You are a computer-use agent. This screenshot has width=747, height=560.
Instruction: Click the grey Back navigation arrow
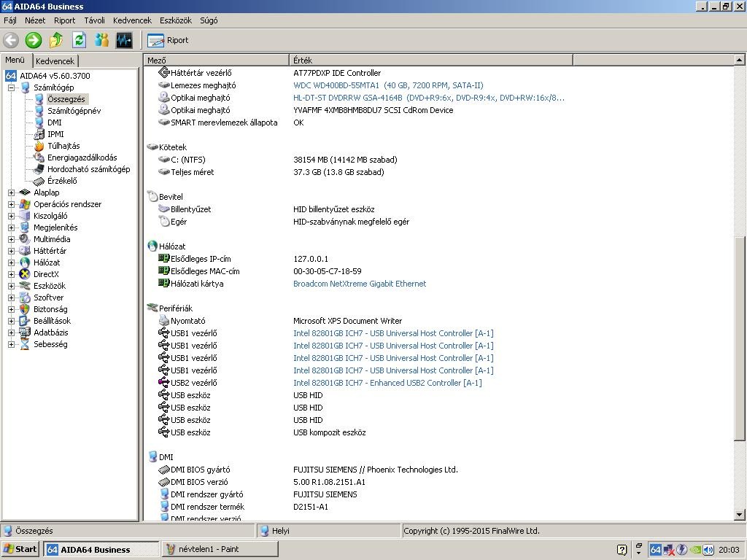coord(11,40)
